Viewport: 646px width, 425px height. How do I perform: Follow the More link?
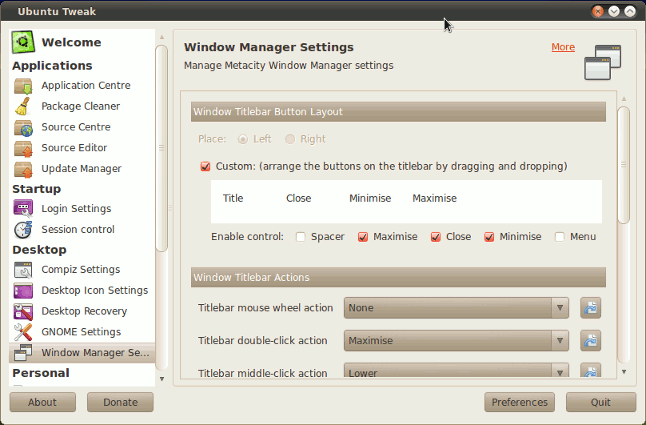pos(563,47)
